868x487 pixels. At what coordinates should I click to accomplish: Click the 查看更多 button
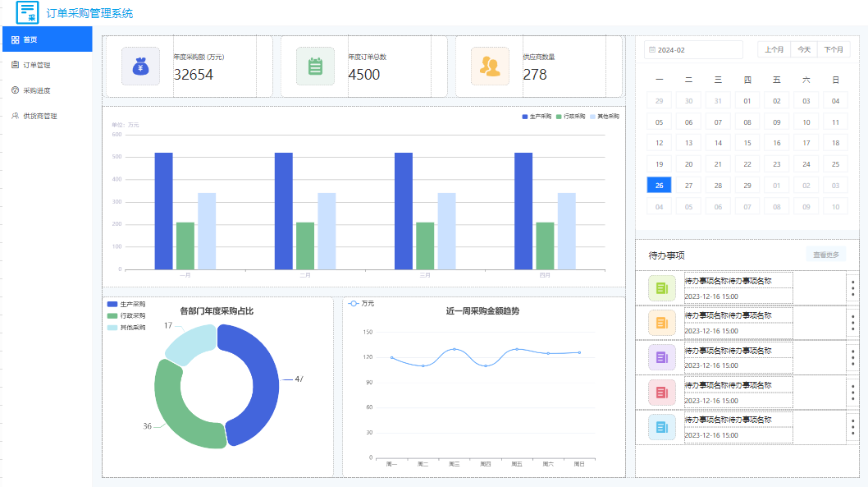coord(826,255)
